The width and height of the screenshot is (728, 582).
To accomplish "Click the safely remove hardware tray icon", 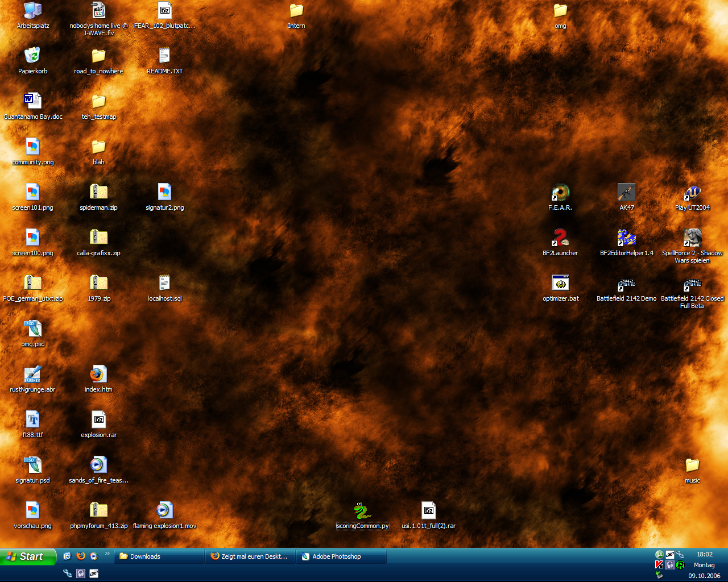I will [659, 575].
